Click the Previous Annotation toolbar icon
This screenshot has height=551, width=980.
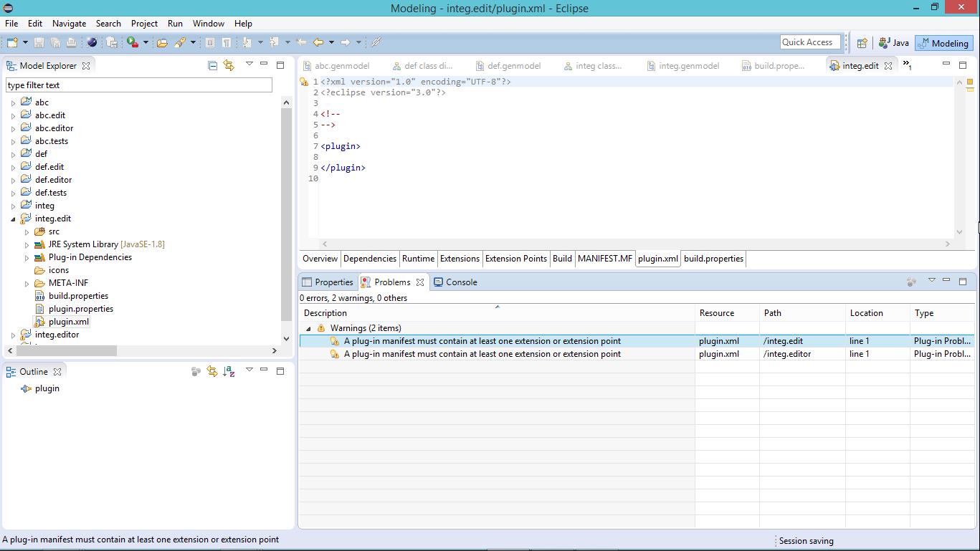pos(274,43)
